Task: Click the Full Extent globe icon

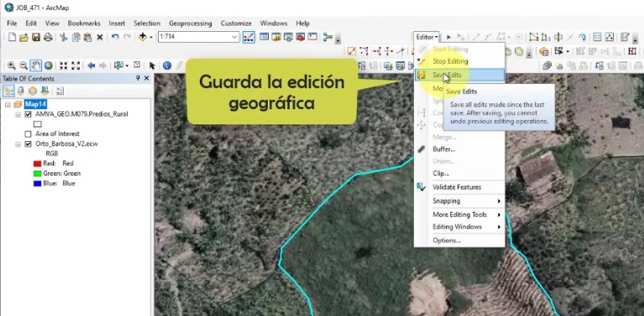Action: coord(49,66)
